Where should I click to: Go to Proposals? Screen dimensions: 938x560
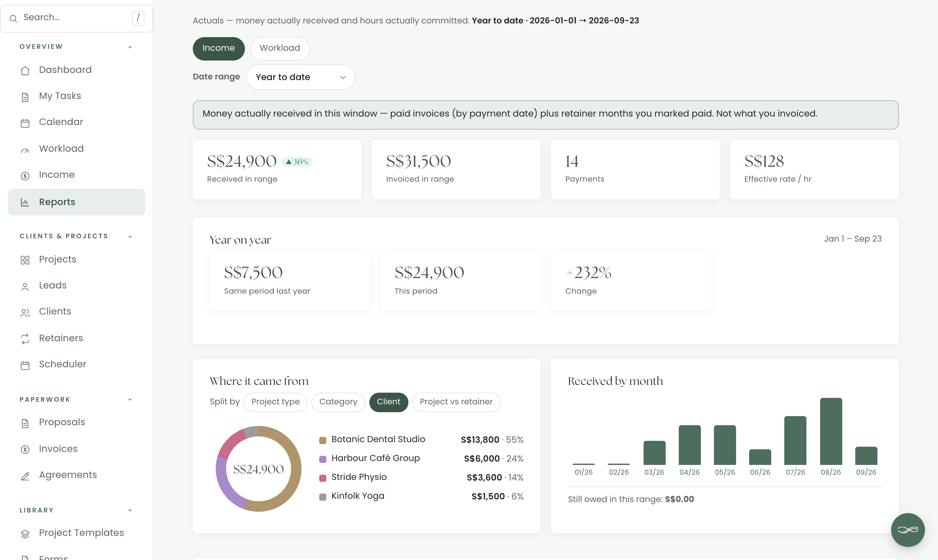tap(76, 422)
